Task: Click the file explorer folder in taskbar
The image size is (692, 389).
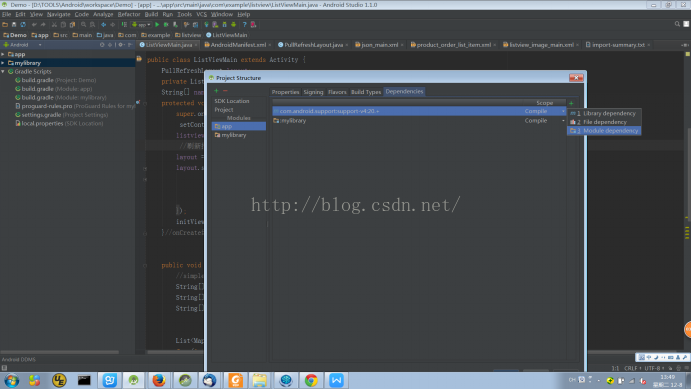Action: (260, 380)
